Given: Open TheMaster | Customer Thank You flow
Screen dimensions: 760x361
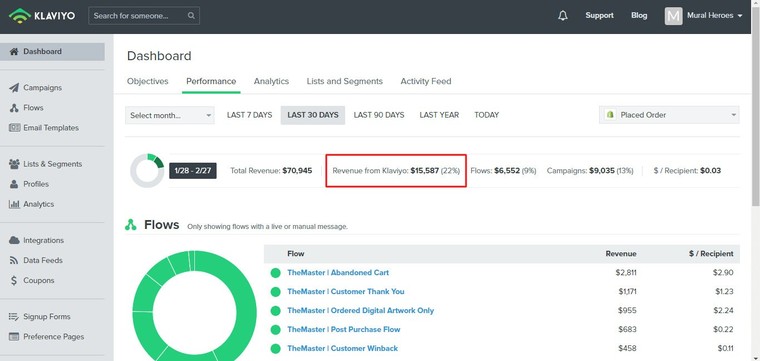Looking at the screenshot, I should coord(346,292).
